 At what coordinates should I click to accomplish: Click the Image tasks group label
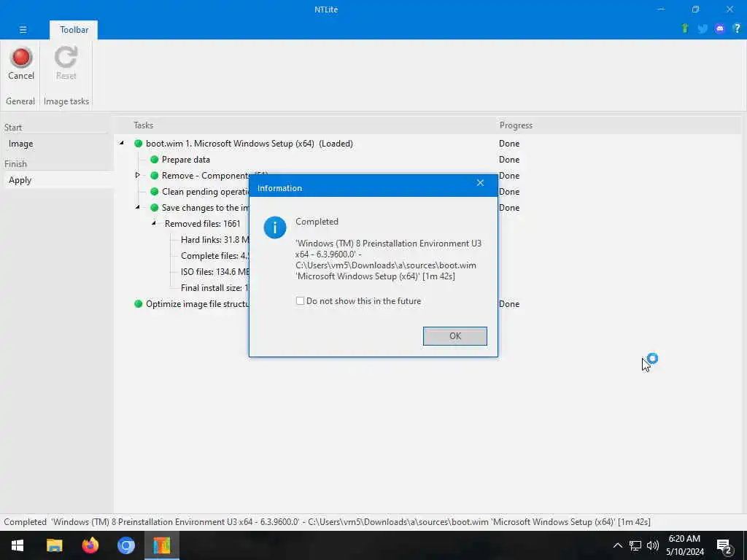point(66,101)
